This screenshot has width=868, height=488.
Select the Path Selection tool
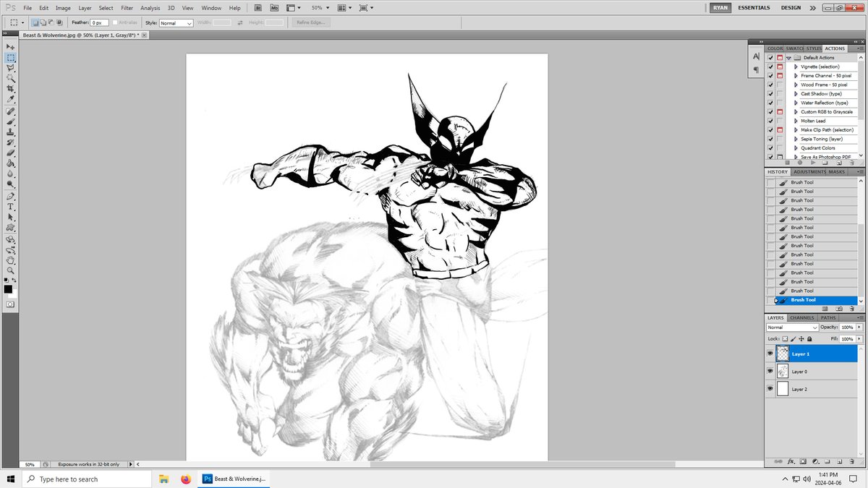click(x=11, y=217)
